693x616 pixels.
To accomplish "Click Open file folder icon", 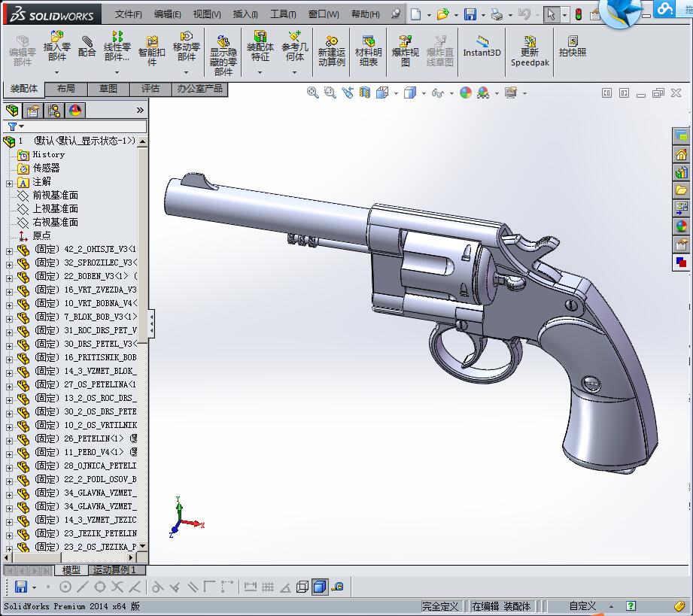I will tap(442, 14).
